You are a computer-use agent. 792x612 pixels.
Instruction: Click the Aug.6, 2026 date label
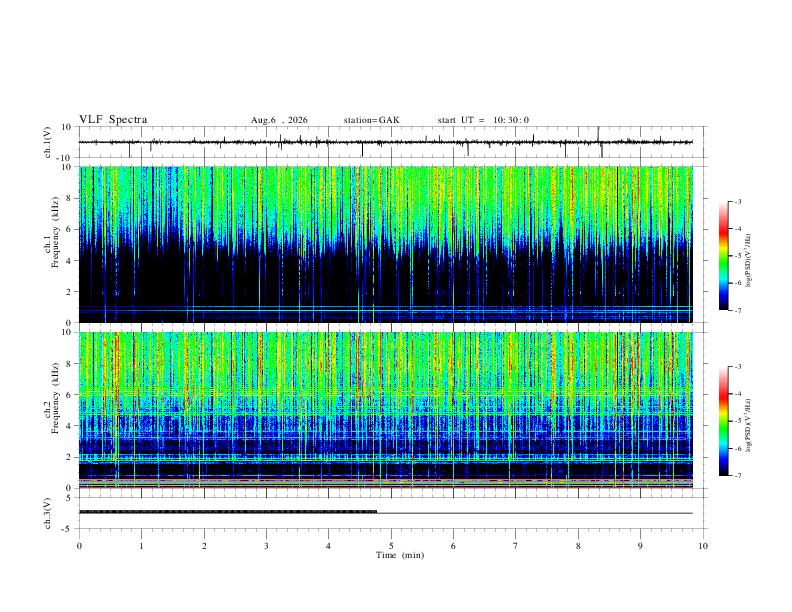point(279,120)
